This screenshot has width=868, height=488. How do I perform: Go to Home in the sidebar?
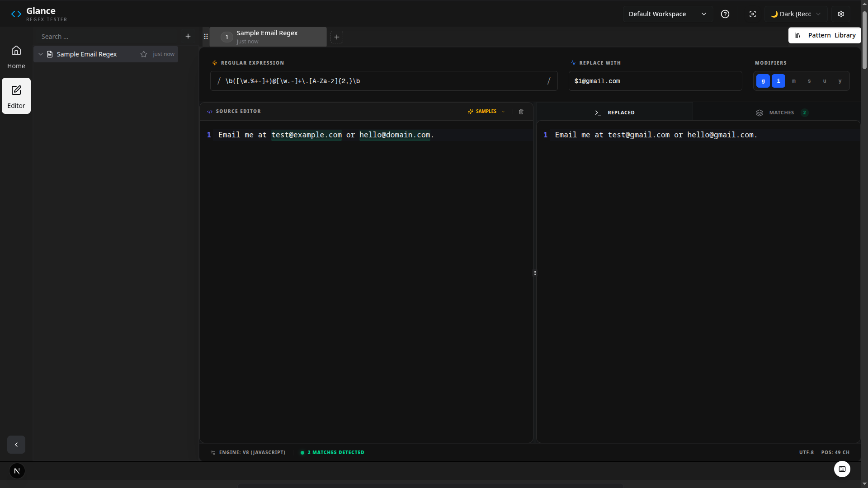click(x=16, y=56)
